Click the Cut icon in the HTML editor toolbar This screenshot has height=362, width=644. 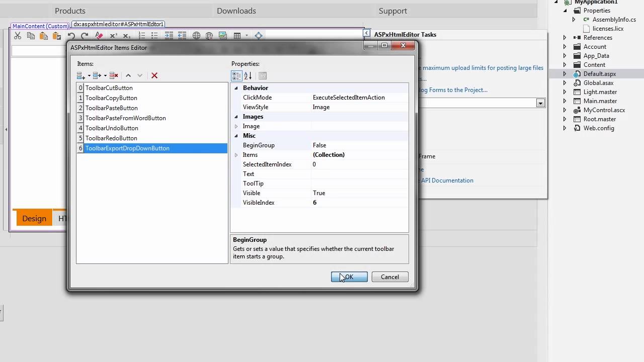point(18,36)
